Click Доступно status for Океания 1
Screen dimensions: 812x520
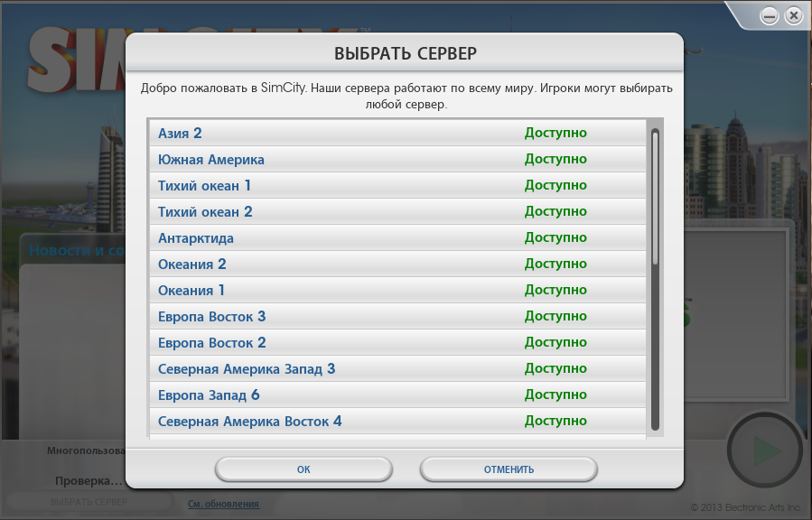[555, 290]
